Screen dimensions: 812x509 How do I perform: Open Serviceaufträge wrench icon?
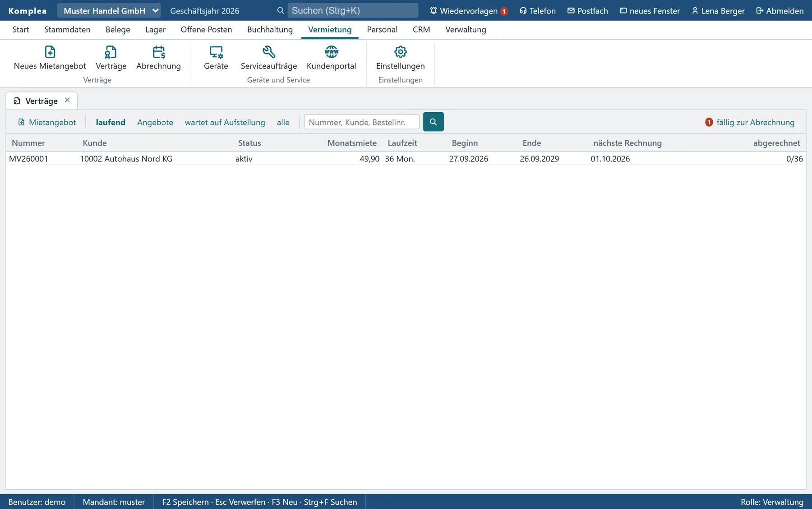click(269, 58)
